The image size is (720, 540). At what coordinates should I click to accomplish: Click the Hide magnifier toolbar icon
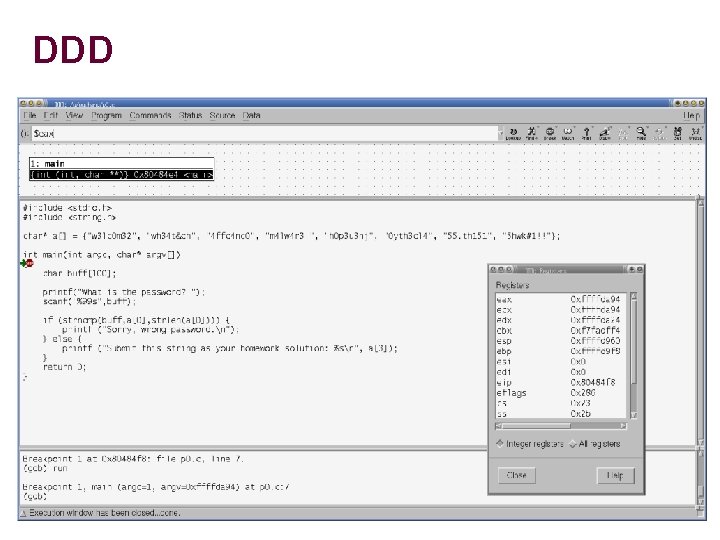click(x=641, y=134)
